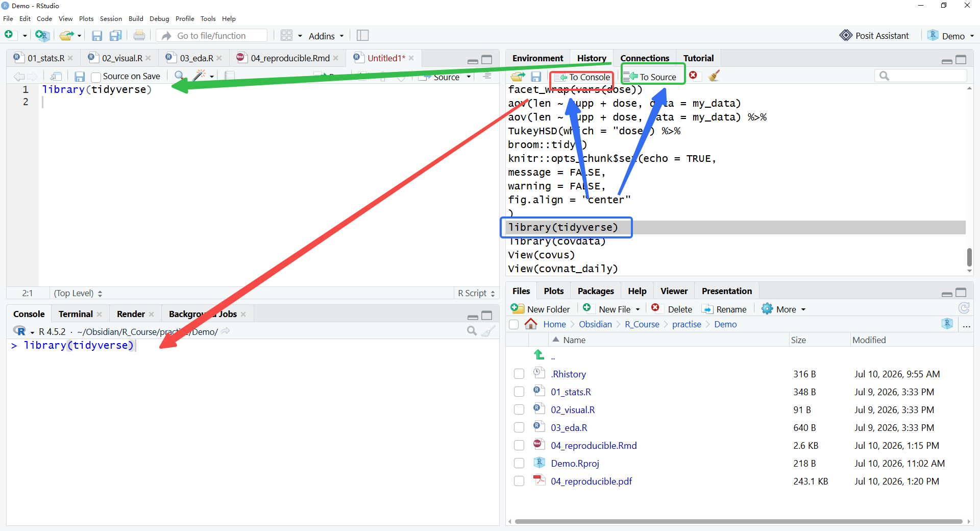Open code tools magic wand

200,76
